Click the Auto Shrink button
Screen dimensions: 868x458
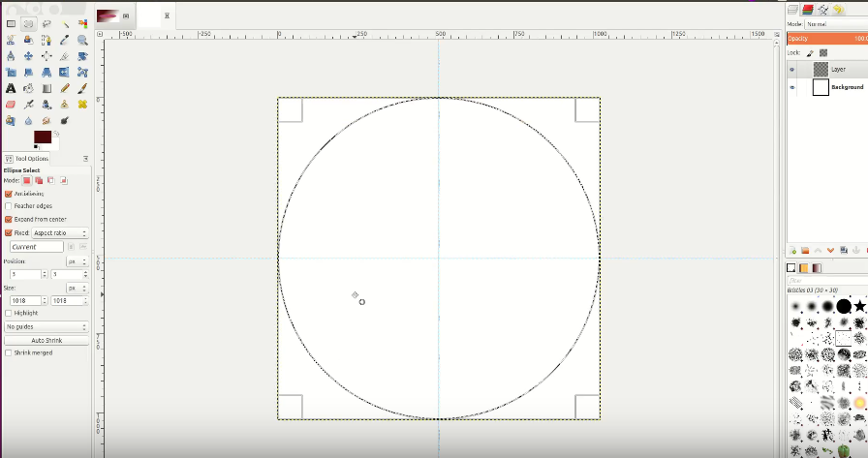coord(46,340)
